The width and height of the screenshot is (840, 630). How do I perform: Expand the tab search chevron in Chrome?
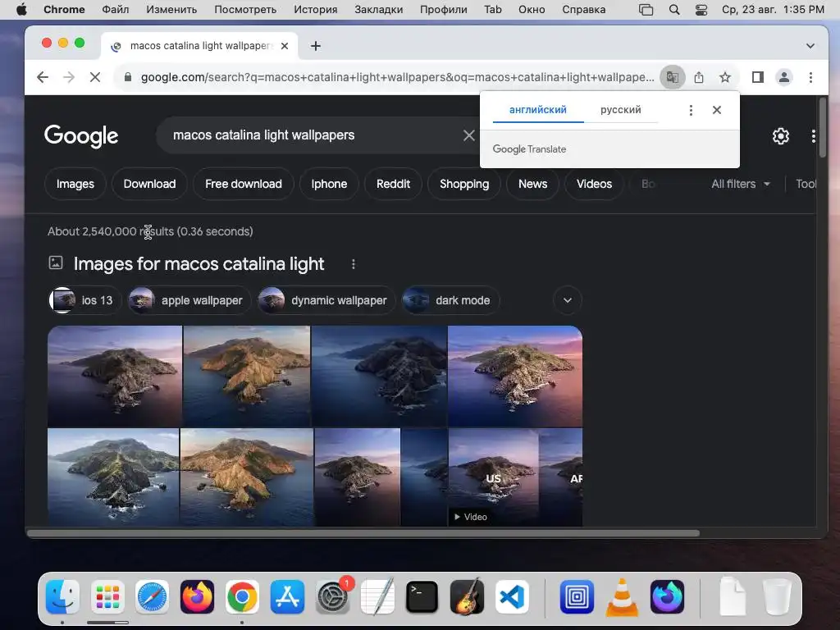(810, 46)
